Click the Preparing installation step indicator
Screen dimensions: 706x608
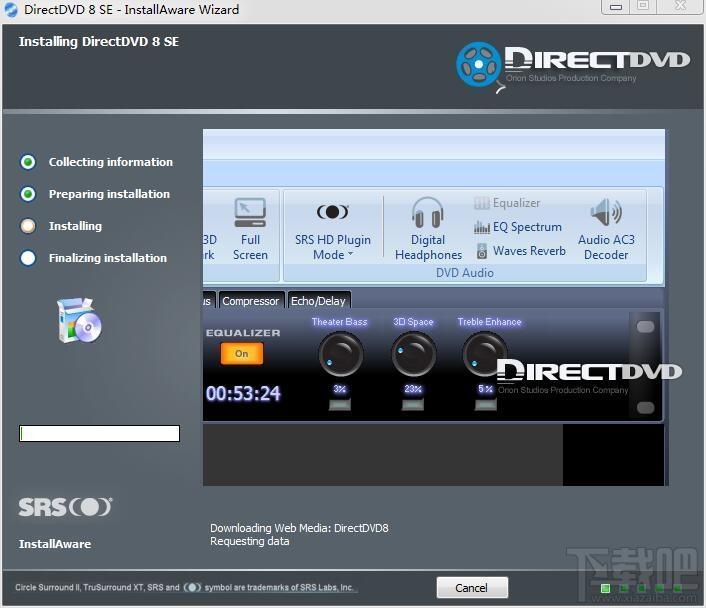coord(28,194)
